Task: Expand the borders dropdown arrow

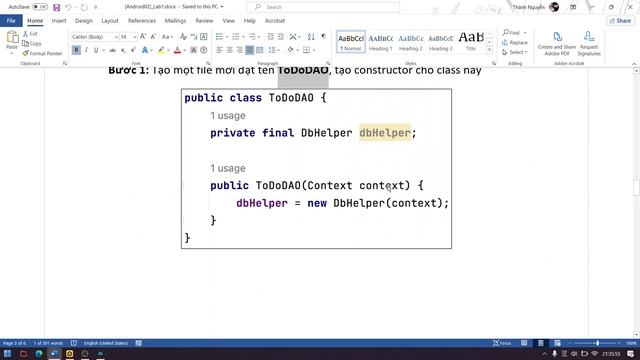Action: 314,50
